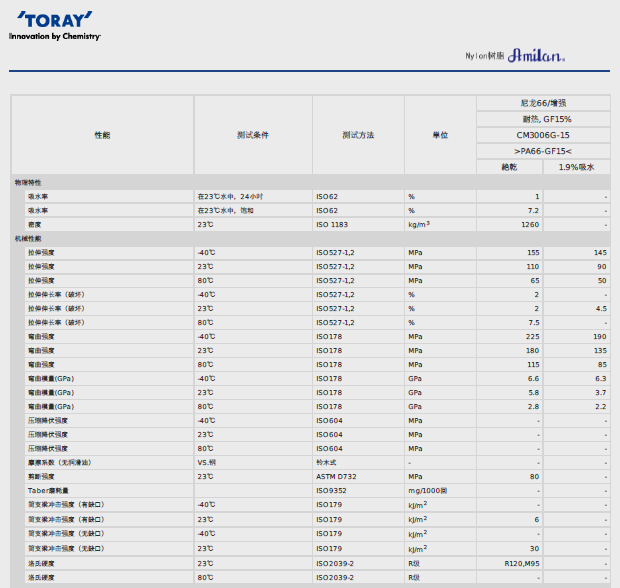Screen dimensions: 620x588
Task: Select the 绝乾 column header
Action: (510, 167)
